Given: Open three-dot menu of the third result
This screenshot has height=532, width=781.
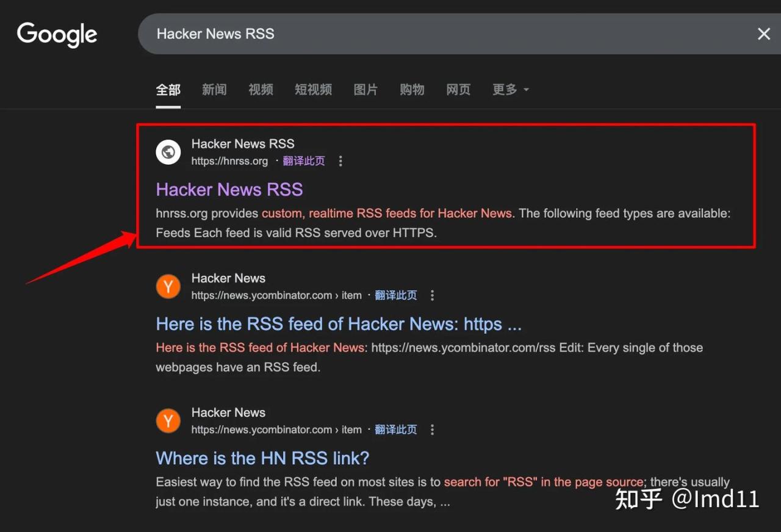Looking at the screenshot, I should [432, 430].
